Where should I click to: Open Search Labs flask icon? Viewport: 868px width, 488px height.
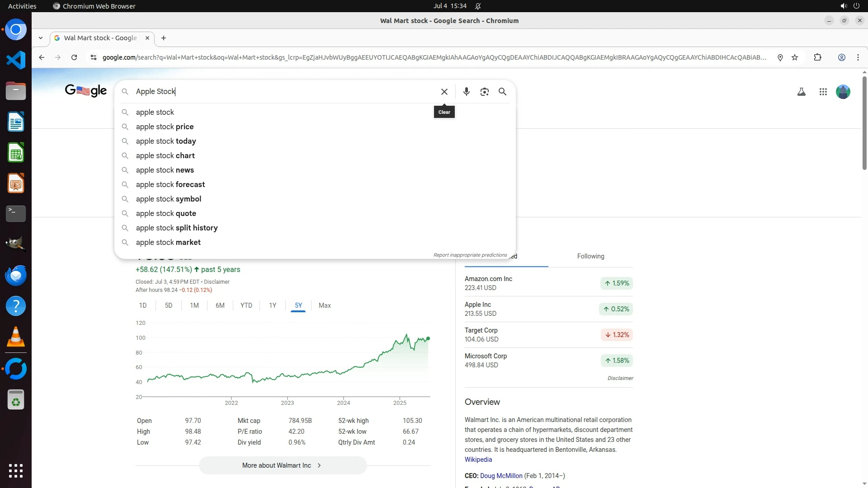801,92
